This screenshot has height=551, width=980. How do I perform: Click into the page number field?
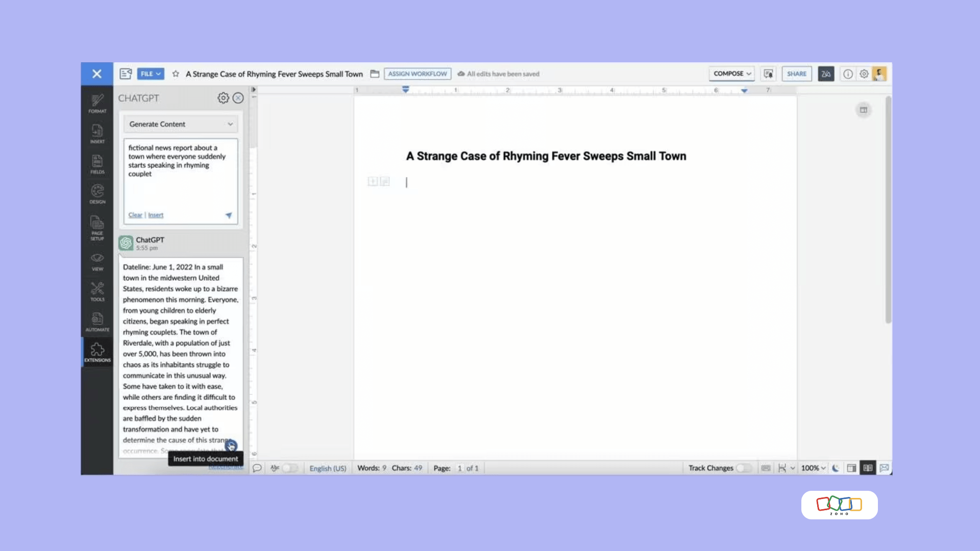[460, 468]
